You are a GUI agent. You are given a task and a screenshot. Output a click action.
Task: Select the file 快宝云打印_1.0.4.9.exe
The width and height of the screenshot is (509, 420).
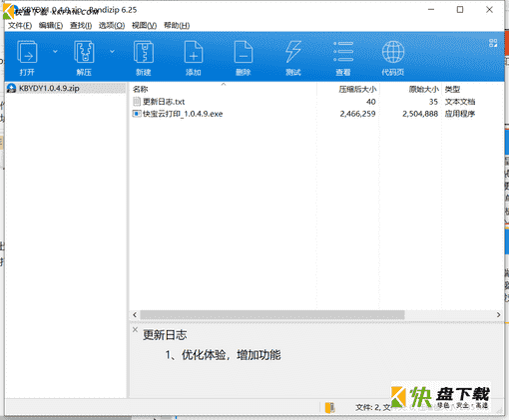(x=183, y=114)
